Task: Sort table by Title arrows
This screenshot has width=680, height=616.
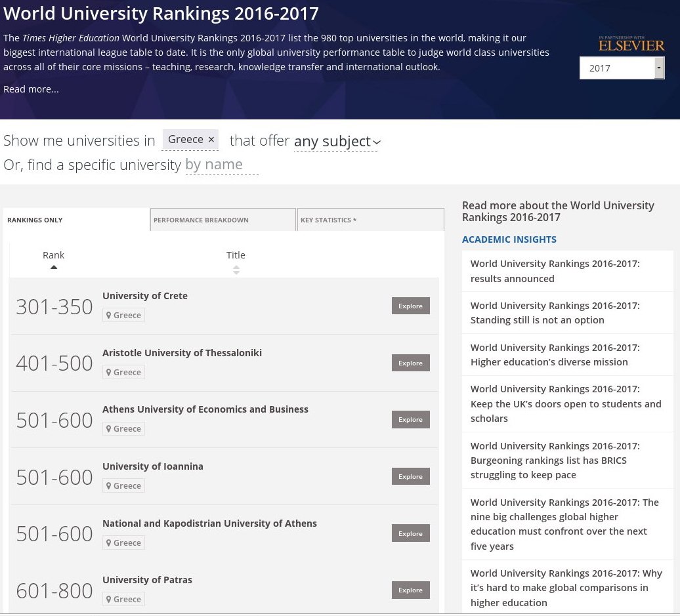Action: click(x=236, y=270)
